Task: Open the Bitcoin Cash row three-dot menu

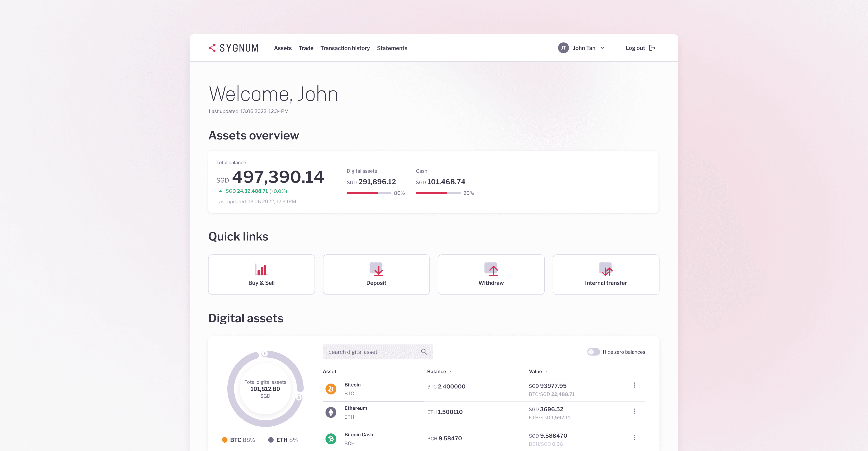Action: pos(634,437)
